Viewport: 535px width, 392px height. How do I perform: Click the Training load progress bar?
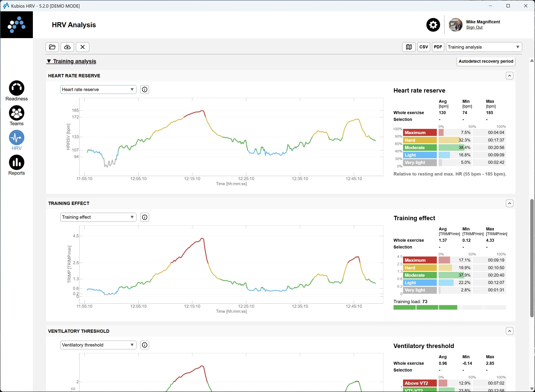(450, 308)
